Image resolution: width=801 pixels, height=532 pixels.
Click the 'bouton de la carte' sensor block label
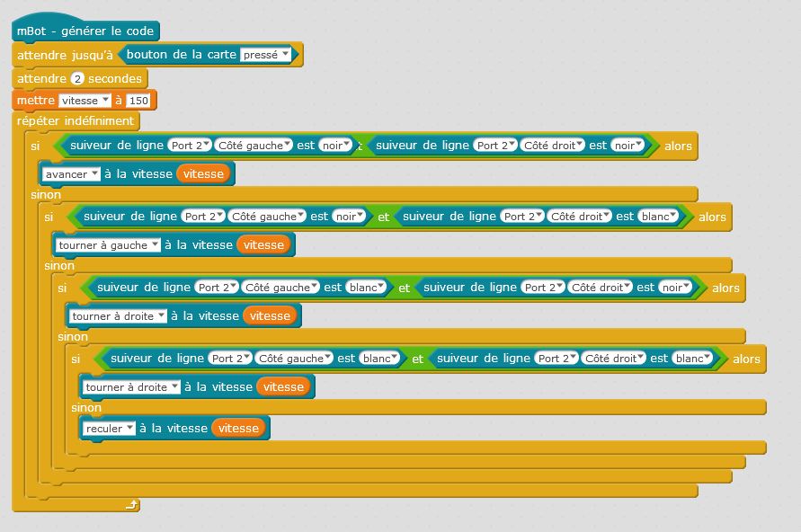point(182,55)
